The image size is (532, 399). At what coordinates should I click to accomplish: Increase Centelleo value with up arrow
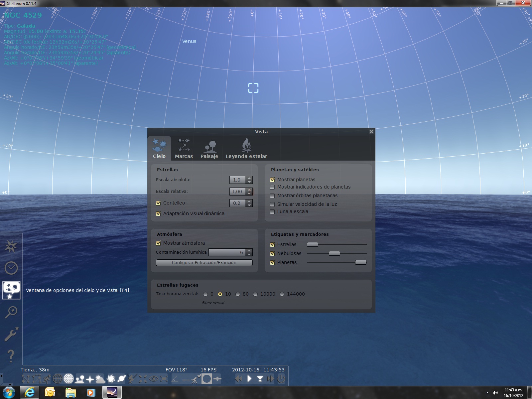[x=249, y=201]
